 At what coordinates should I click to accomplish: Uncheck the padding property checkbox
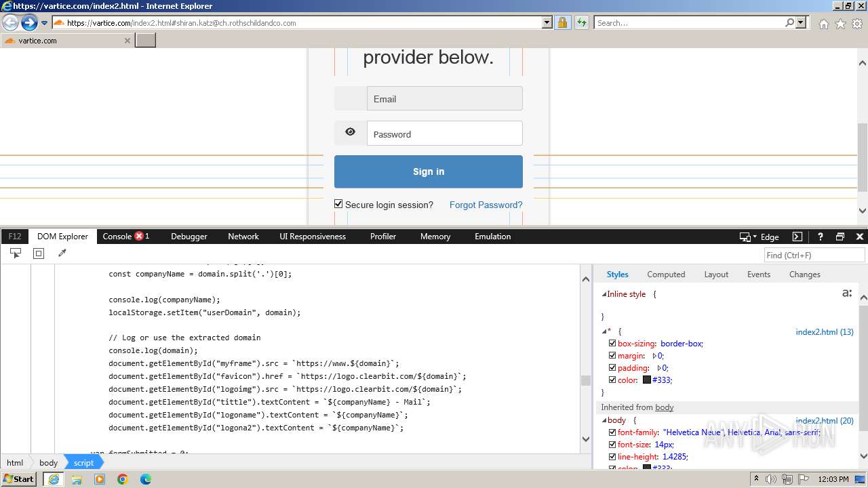click(x=612, y=368)
